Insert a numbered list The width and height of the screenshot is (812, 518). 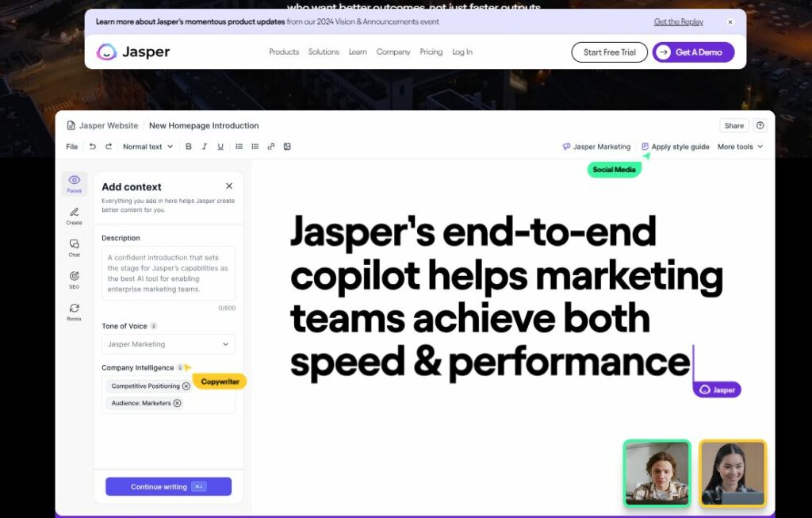pos(255,147)
